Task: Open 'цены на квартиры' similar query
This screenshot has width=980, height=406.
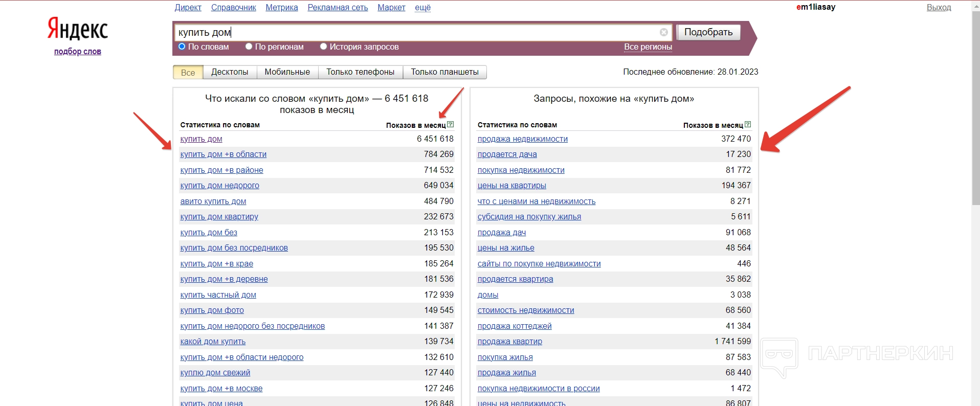Action: (x=511, y=186)
